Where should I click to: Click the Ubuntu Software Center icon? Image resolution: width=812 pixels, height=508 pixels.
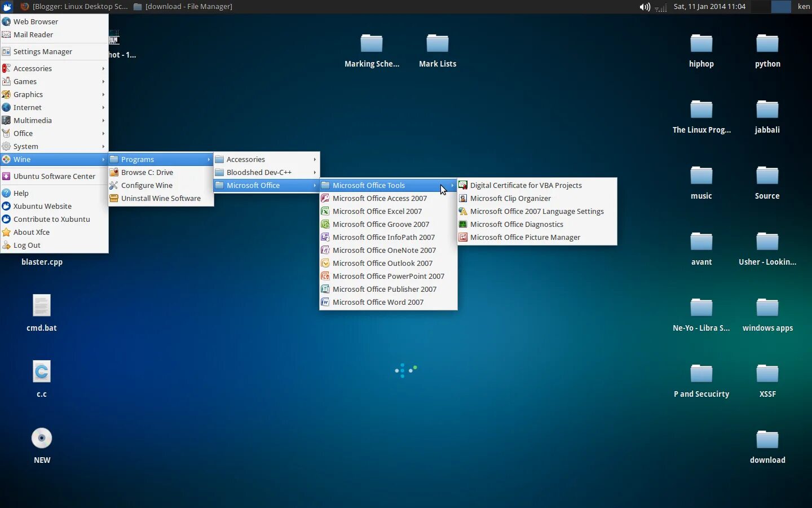tap(6, 176)
